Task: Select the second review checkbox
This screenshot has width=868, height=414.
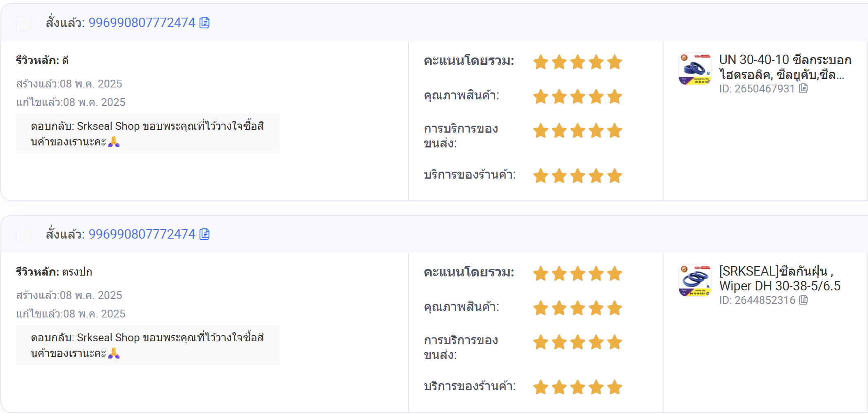Action: point(23,235)
